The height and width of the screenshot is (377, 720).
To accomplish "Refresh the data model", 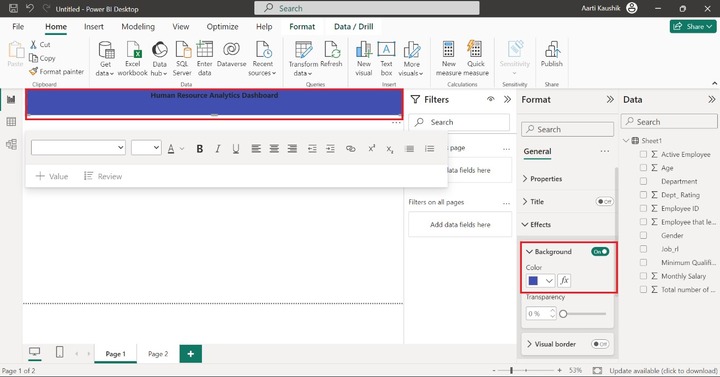I will 332,55.
